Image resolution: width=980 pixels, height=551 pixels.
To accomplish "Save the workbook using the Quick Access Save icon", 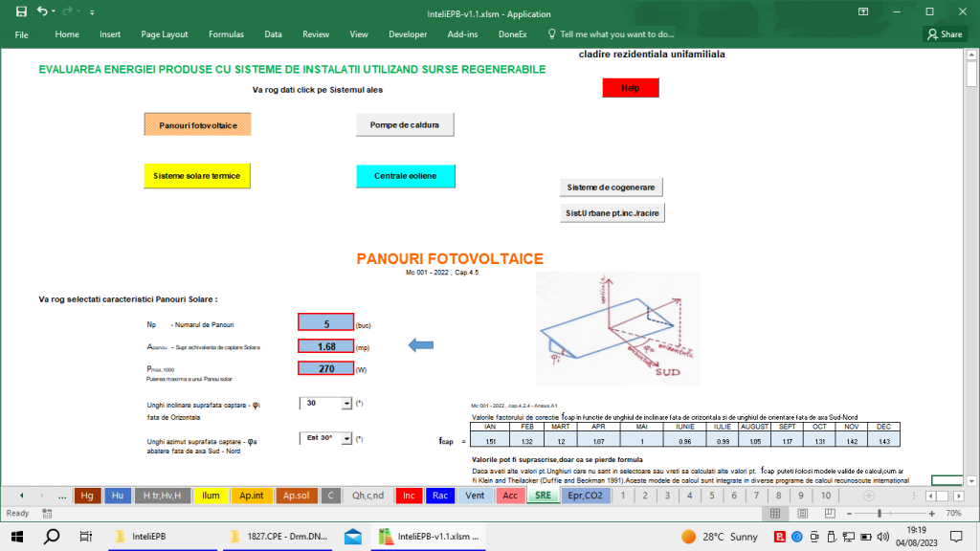I will (21, 12).
